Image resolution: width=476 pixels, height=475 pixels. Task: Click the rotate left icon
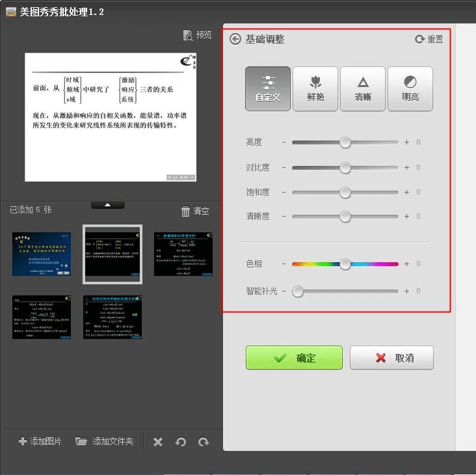click(180, 442)
